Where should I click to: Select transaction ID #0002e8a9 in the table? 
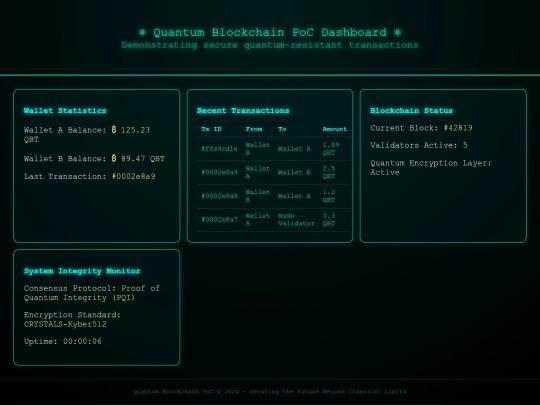[219, 172]
